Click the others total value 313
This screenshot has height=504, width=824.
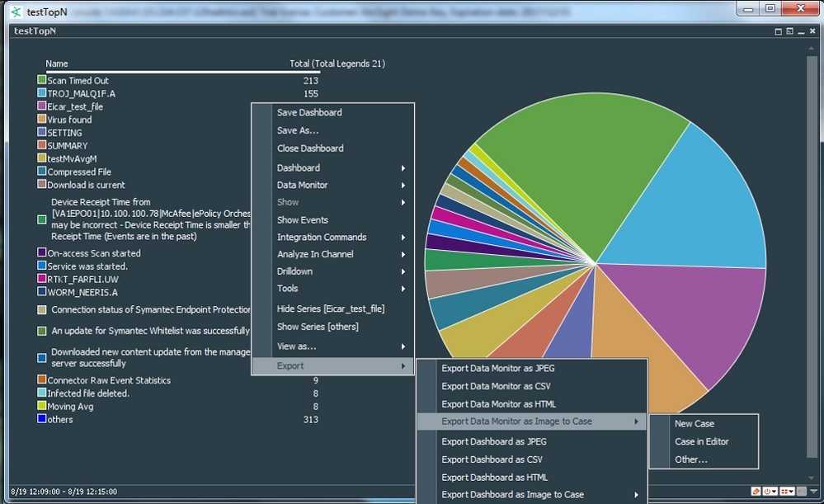(x=311, y=419)
